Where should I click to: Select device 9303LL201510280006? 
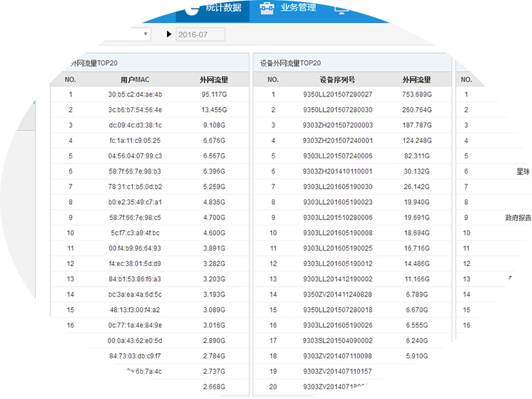[338, 217]
